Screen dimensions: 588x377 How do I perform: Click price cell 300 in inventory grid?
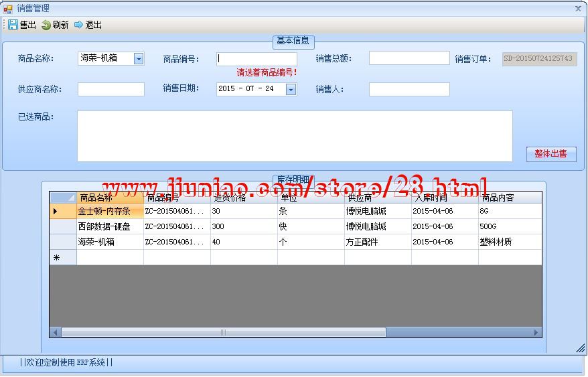click(x=244, y=226)
